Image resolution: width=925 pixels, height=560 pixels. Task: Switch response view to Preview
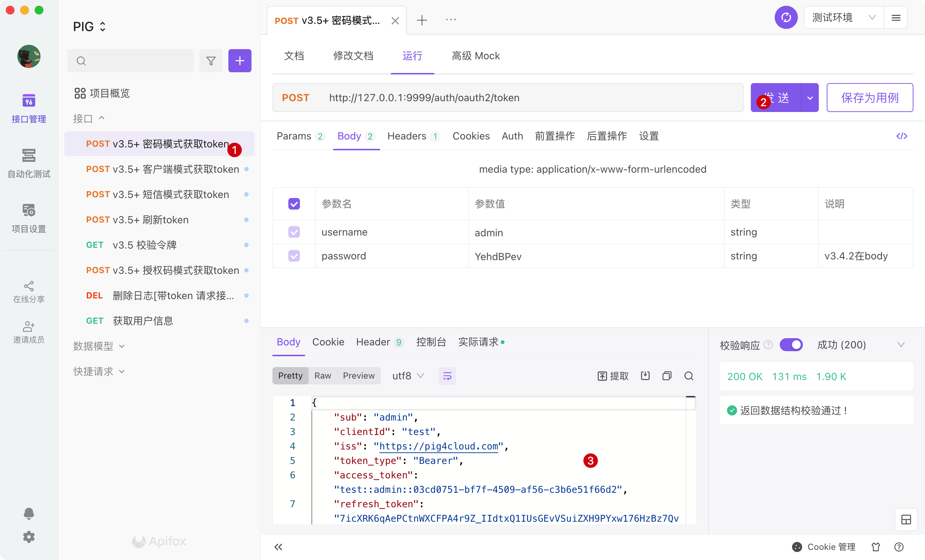pyautogui.click(x=358, y=376)
